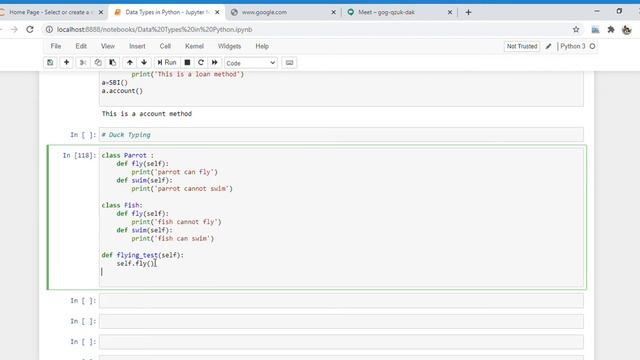
Task: Insert a cell below with plus icon
Action: pyautogui.click(x=66, y=63)
